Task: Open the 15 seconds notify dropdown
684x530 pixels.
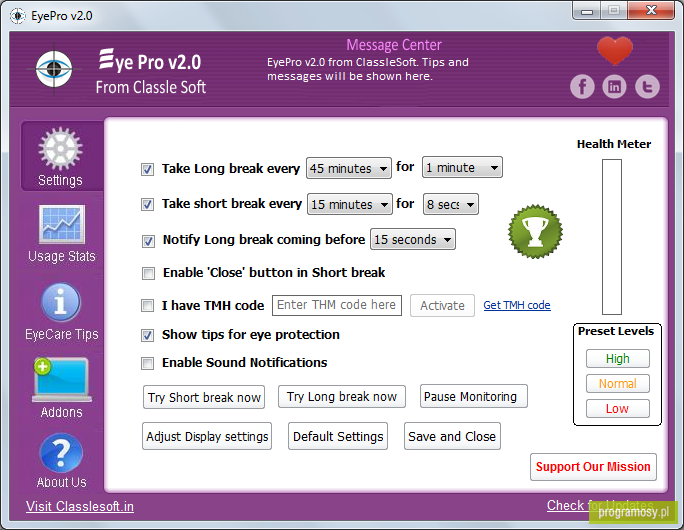Action: pyautogui.click(x=413, y=239)
